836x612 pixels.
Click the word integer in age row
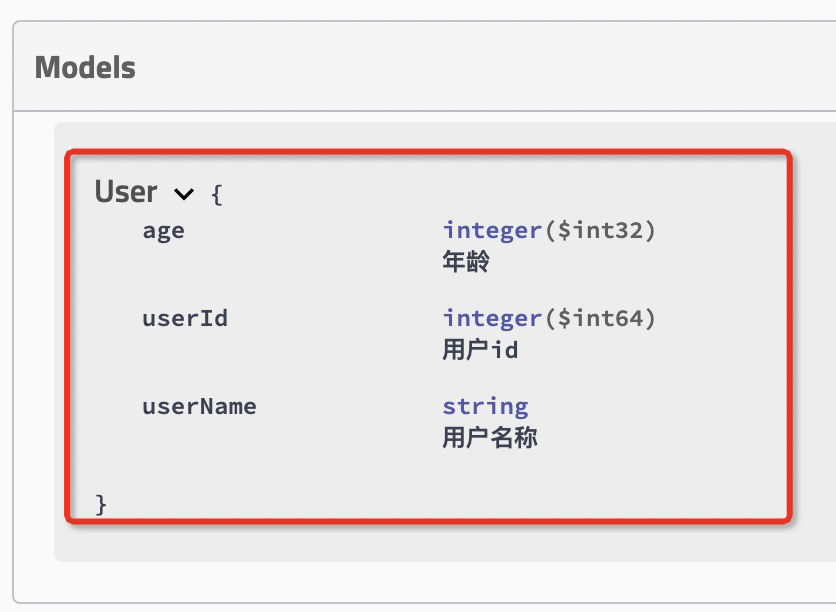[x=491, y=231]
